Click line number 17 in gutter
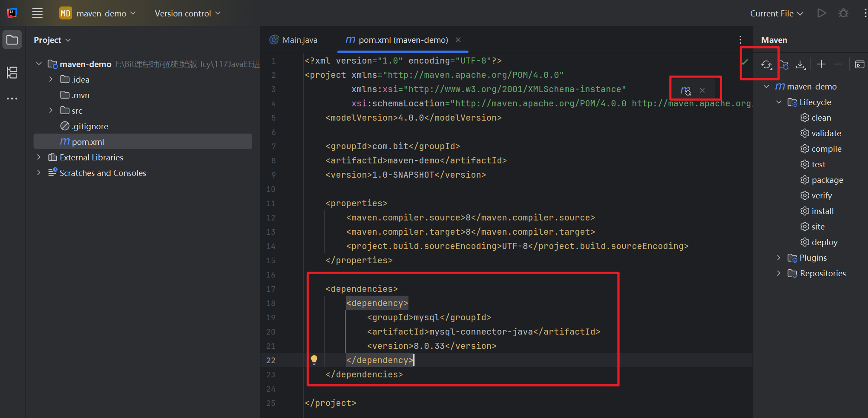The width and height of the screenshot is (868, 418). (x=271, y=289)
